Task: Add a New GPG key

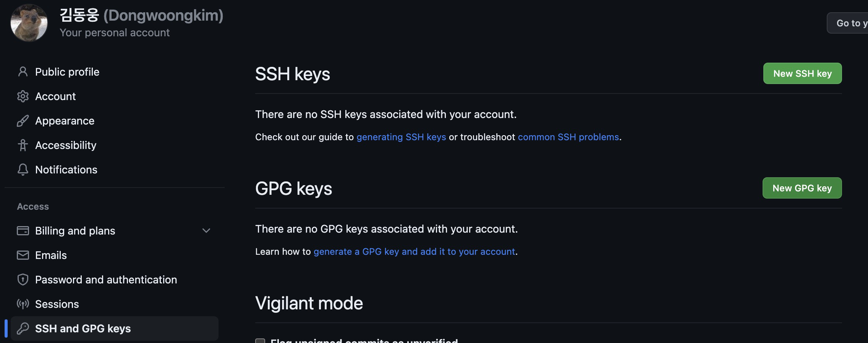Action: pyautogui.click(x=802, y=188)
